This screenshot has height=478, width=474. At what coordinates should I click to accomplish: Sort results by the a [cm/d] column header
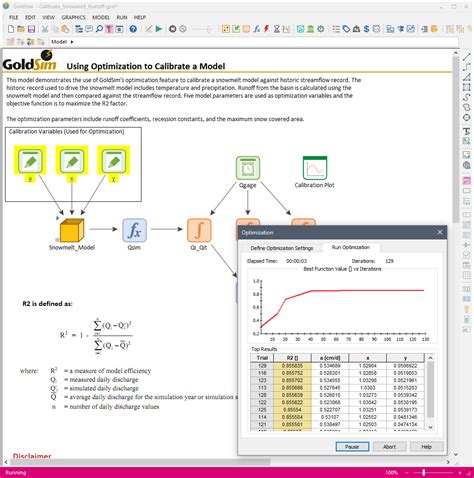pyautogui.click(x=330, y=358)
